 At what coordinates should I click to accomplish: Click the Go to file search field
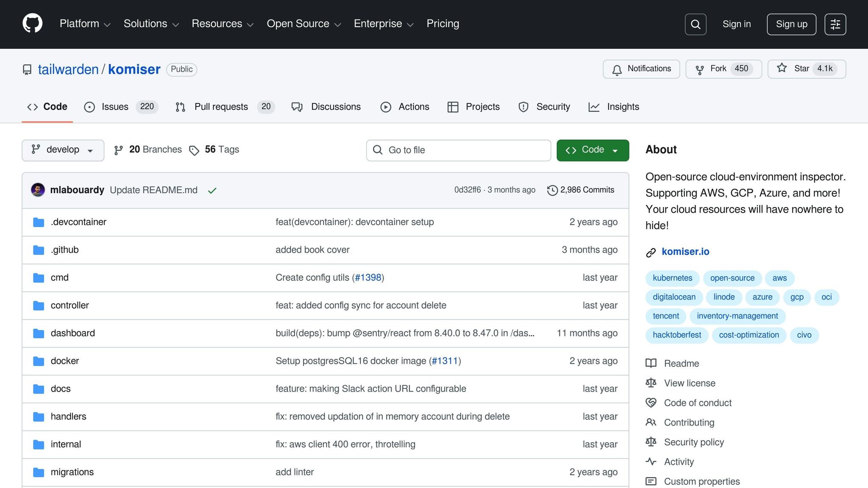(458, 150)
